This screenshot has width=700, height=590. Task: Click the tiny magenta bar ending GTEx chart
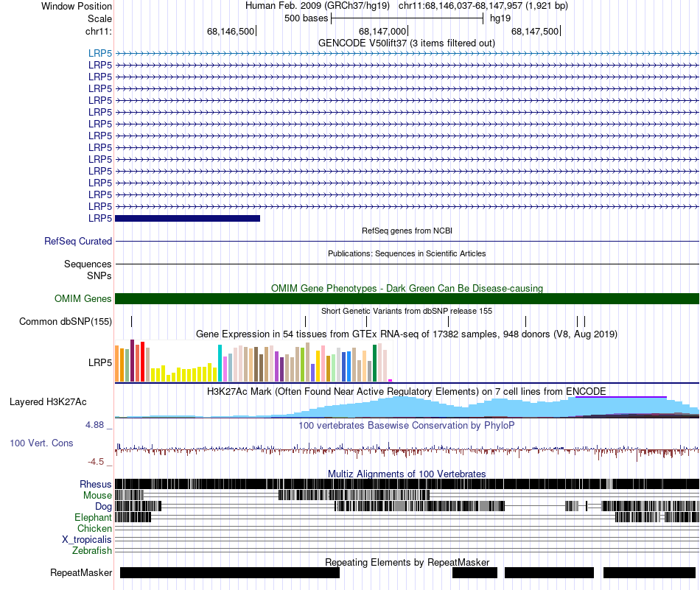(391, 380)
